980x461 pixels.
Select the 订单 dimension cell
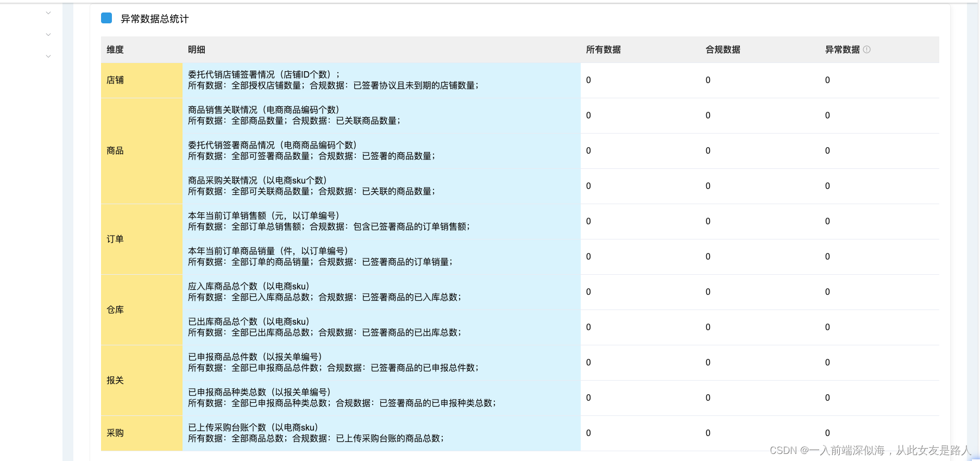coord(142,239)
